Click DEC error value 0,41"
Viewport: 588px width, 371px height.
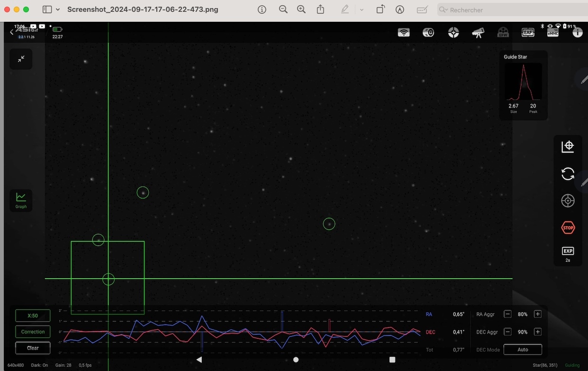tap(459, 332)
